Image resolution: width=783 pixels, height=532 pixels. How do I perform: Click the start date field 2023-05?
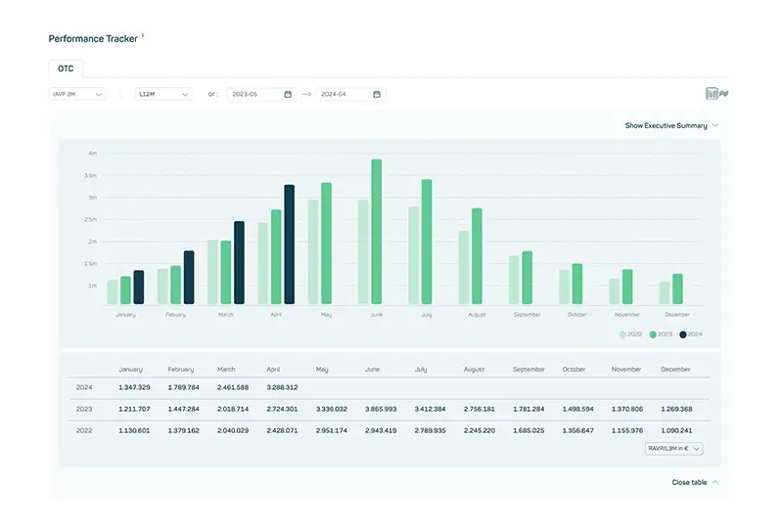(x=261, y=94)
